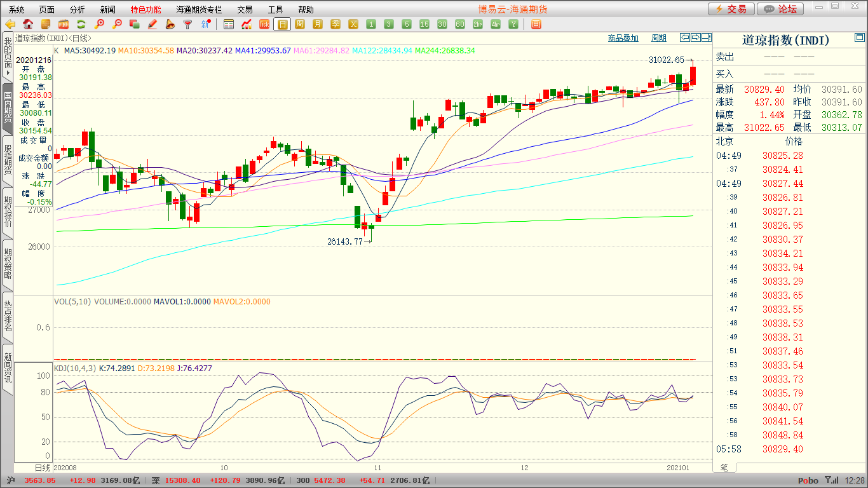Open the 特色功能 menu
Viewport: 868px width, 488px height.
pyautogui.click(x=146, y=10)
